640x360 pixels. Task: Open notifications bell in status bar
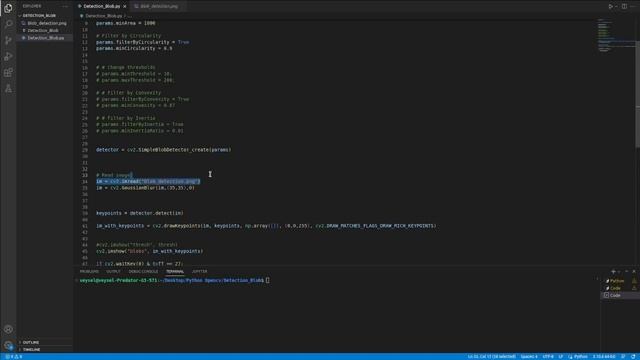[633, 357]
